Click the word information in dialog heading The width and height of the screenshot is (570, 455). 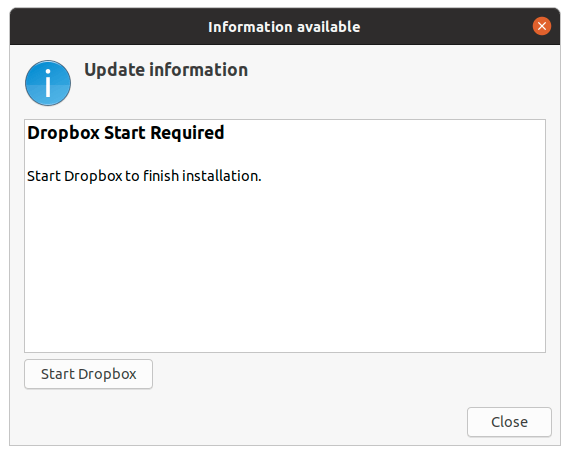click(x=199, y=69)
